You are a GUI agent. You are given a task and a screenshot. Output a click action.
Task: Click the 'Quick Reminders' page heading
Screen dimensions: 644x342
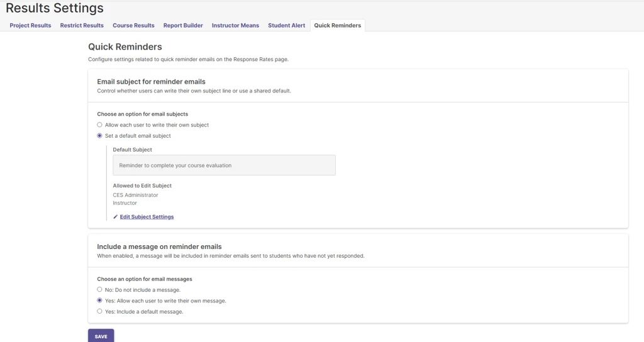pyautogui.click(x=125, y=47)
